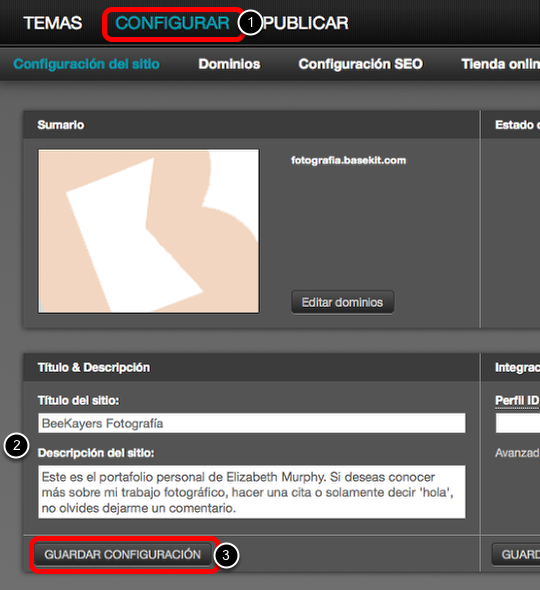The width and height of the screenshot is (540, 590).
Task: Click the Perfil ID input field
Action: tap(518, 423)
